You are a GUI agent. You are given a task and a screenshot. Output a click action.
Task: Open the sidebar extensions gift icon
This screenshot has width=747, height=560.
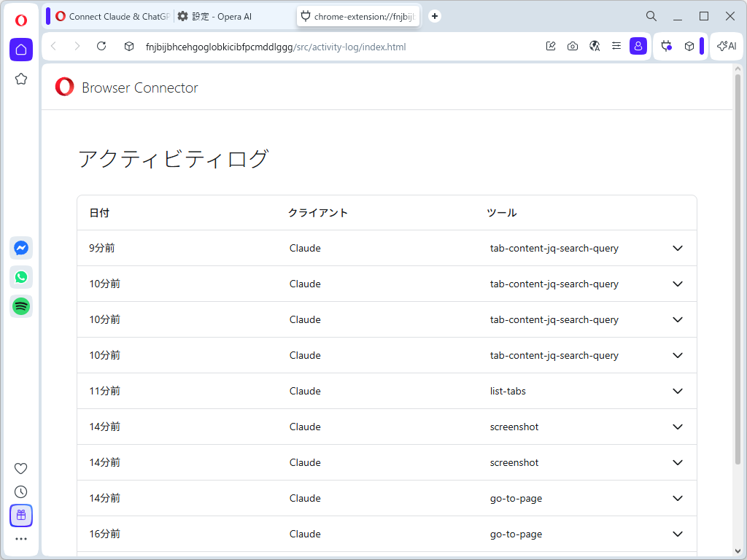tap(20, 516)
